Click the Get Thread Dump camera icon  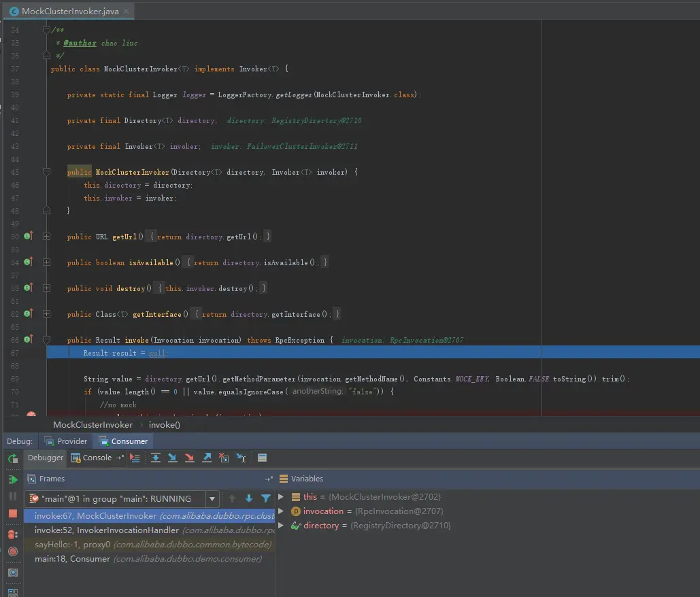(x=13, y=573)
